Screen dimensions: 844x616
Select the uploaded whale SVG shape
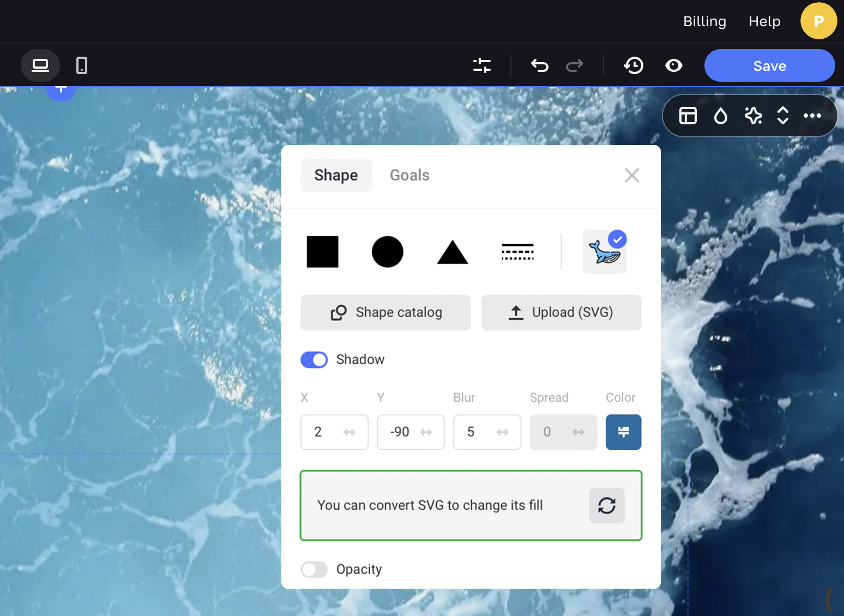(x=604, y=252)
